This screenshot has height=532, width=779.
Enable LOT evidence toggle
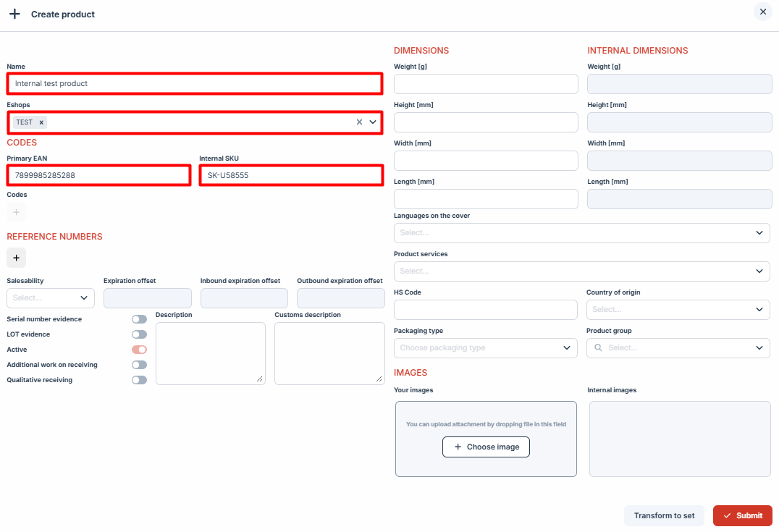click(139, 334)
